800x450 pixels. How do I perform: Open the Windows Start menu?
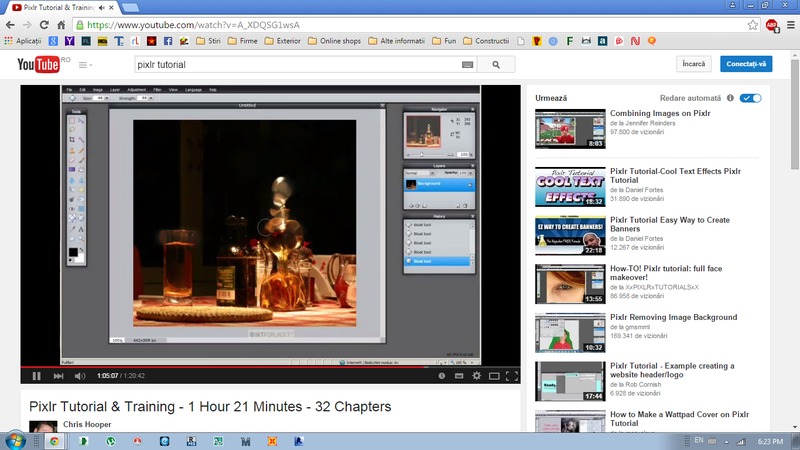15,441
